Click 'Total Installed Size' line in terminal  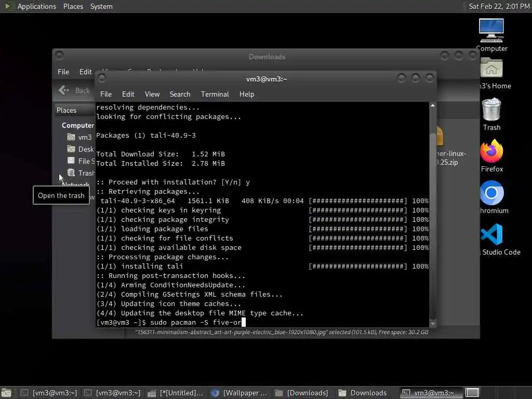click(161, 164)
